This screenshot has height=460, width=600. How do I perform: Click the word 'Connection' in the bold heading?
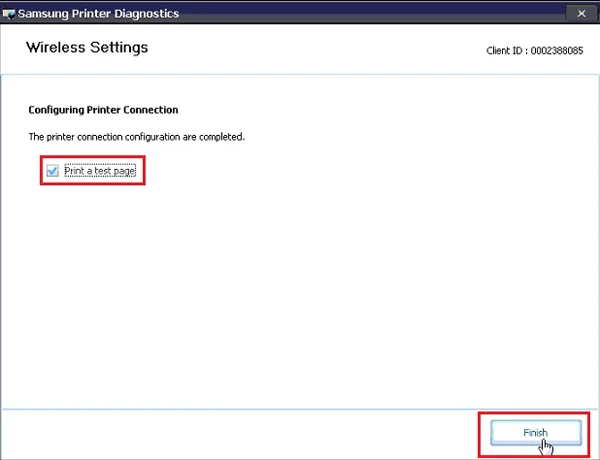click(151, 109)
